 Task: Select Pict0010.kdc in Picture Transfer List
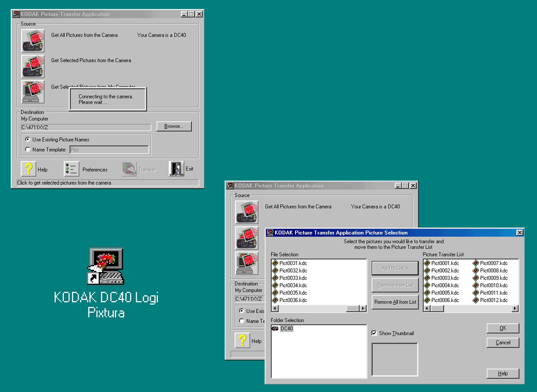(x=490, y=285)
